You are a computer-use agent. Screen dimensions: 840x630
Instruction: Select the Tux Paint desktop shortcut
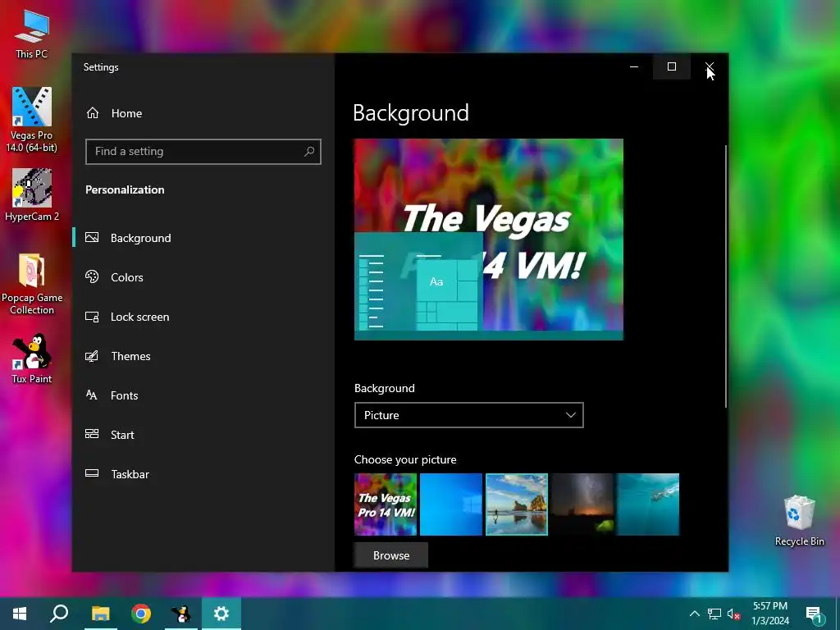pos(32,358)
